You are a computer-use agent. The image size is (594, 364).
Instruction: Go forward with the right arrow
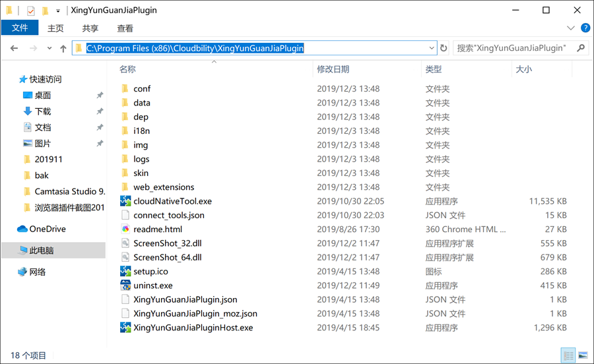(34, 48)
